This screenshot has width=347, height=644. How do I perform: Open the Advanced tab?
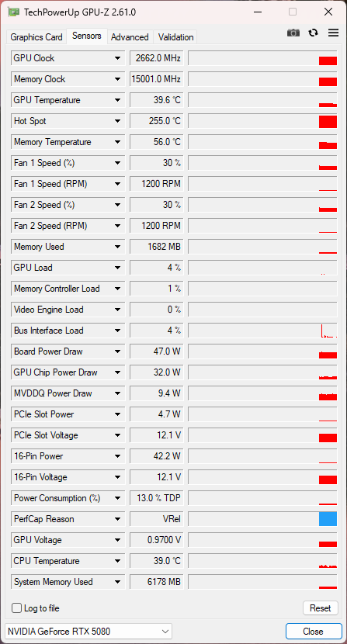130,37
